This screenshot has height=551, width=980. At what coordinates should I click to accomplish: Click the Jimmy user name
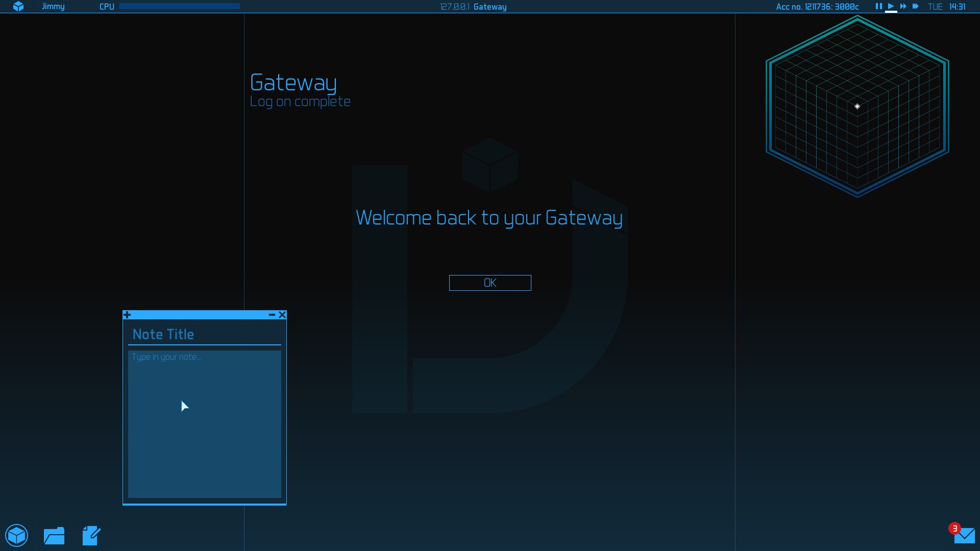pyautogui.click(x=53, y=7)
